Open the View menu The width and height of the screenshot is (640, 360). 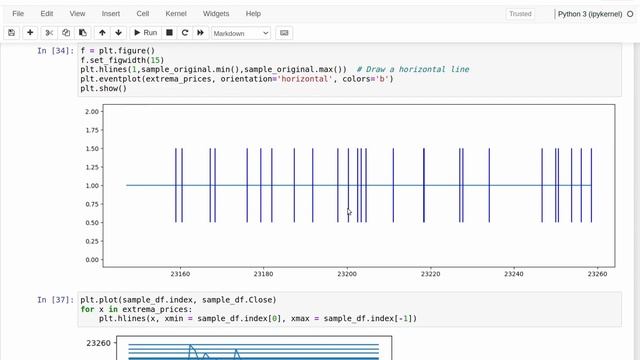tap(77, 13)
